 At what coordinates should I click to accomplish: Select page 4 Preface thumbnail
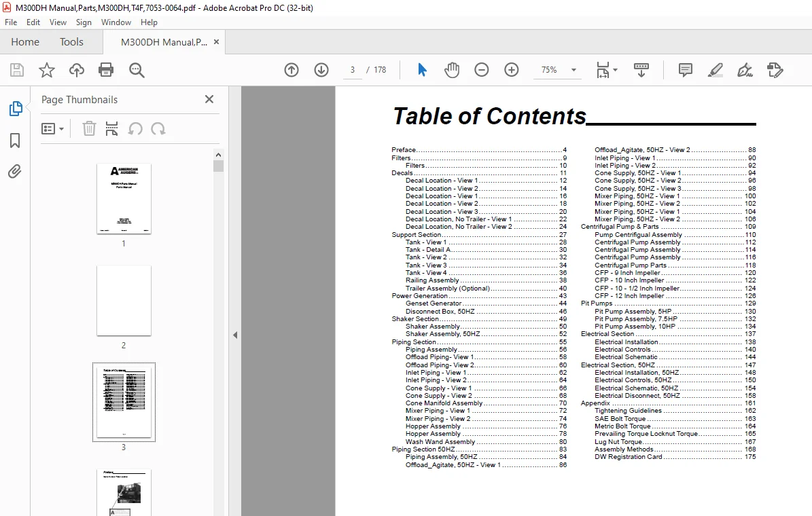(x=124, y=492)
